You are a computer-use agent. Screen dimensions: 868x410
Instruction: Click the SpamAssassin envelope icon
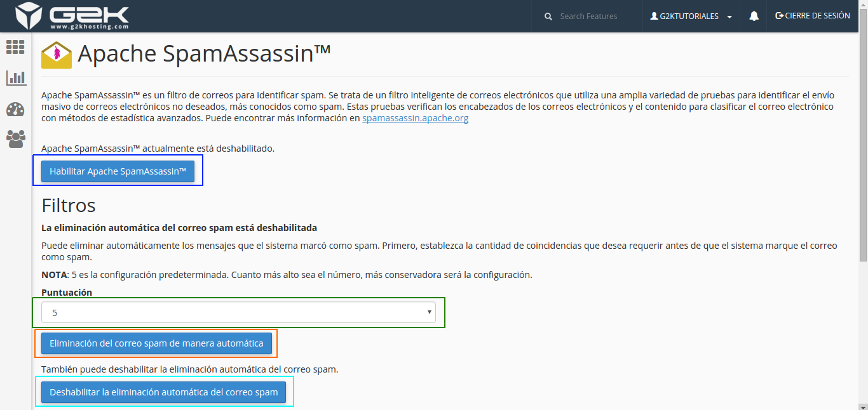pos(57,55)
